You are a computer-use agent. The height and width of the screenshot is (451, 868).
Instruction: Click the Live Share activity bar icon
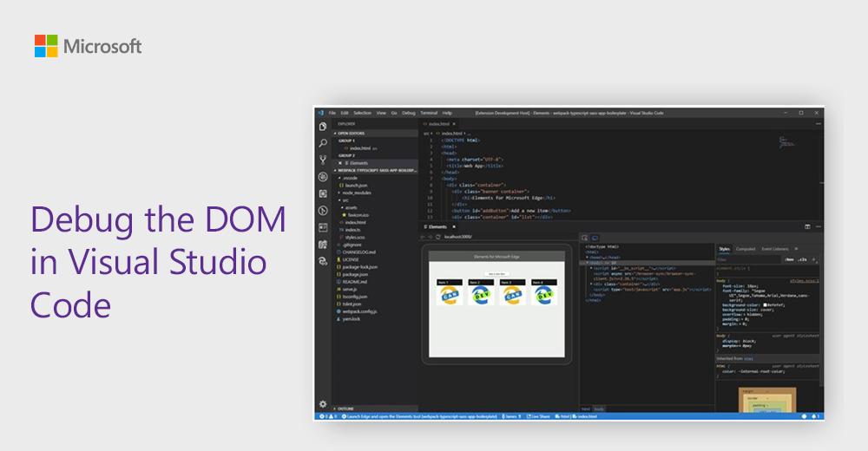(323, 261)
